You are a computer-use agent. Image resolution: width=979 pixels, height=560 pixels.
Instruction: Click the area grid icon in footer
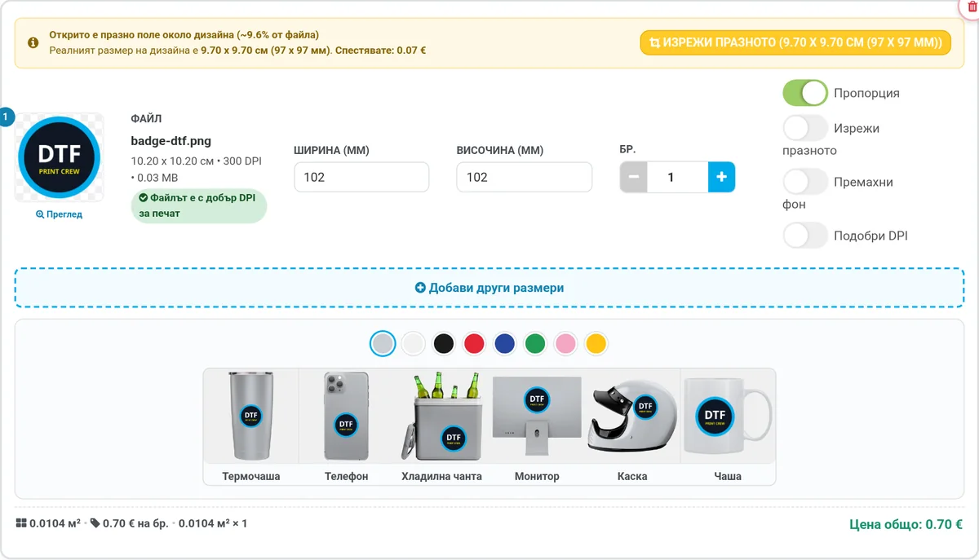click(x=20, y=523)
